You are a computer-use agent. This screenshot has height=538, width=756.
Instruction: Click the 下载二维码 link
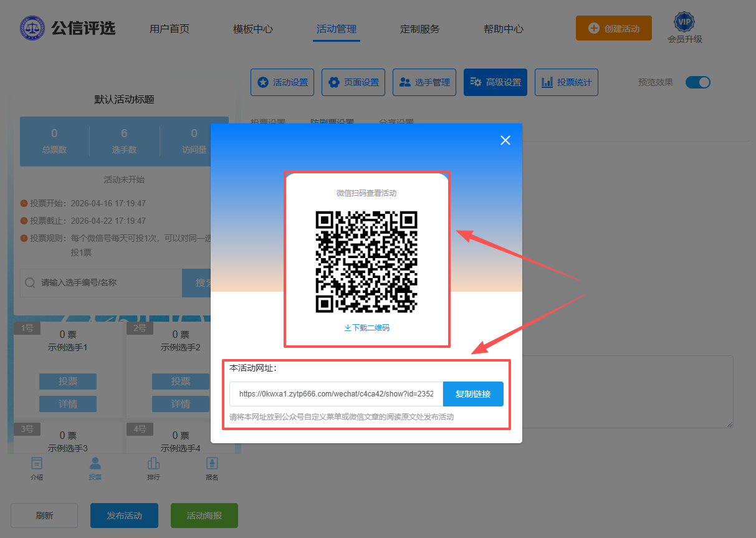[366, 327]
